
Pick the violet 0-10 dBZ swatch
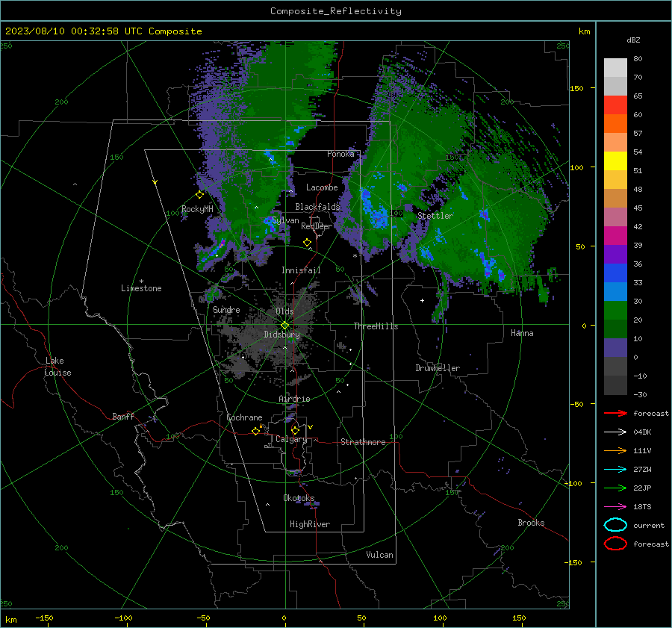[x=615, y=348]
